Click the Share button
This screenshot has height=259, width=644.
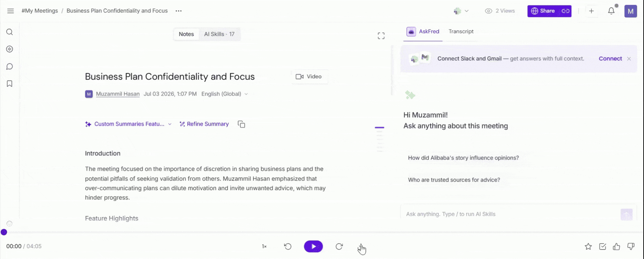click(x=543, y=11)
